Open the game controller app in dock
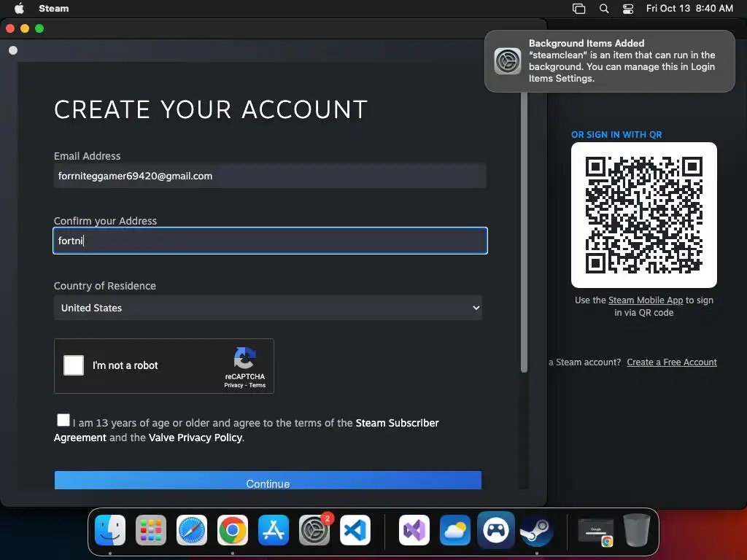This screenshot has height=560, width=747. click(x=495, y=530)
